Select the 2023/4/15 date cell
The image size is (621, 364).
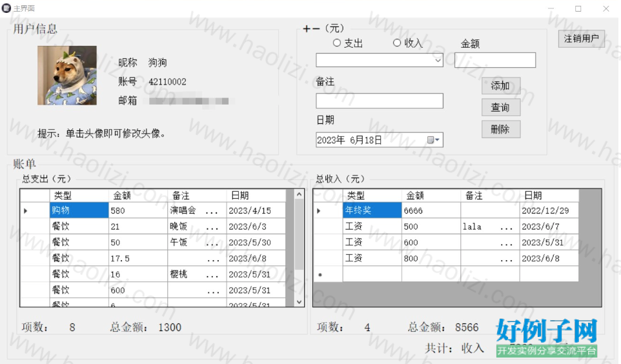(x=256, y=210)
